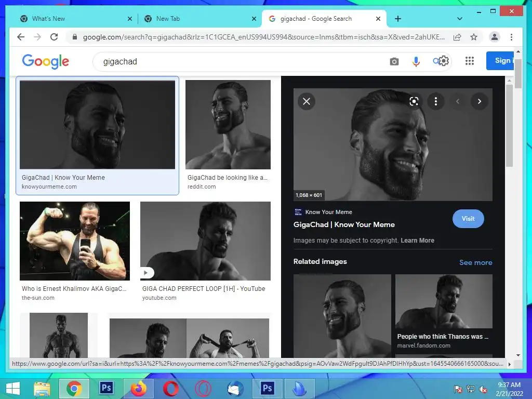Click the forward navigation arrow
Screen dimensions: 532x399
click(37, 37)
